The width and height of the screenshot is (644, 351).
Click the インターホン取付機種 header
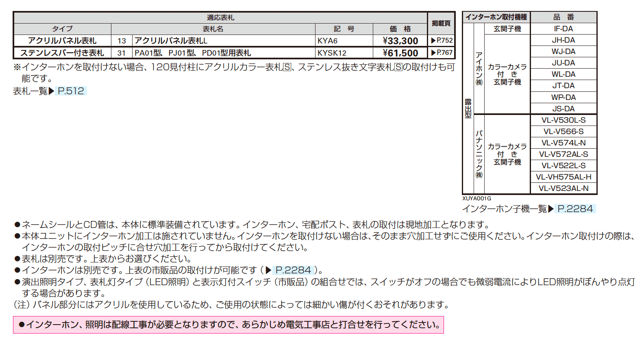496,17
